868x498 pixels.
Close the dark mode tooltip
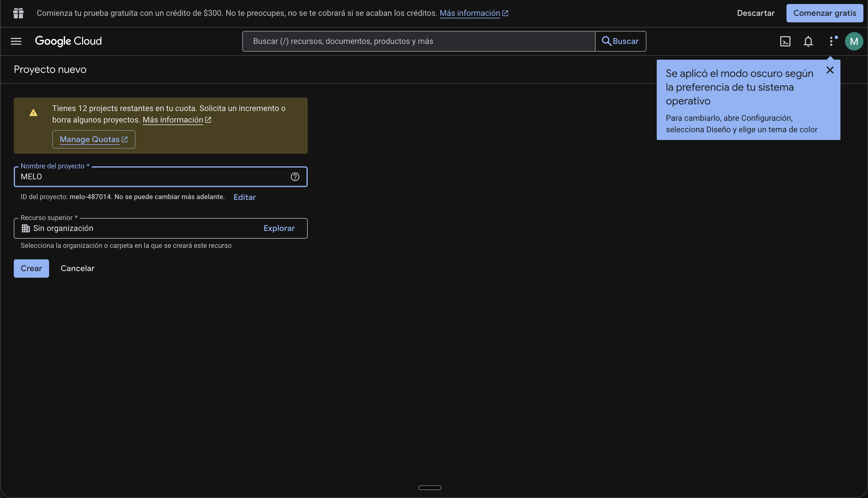click(830, 70)
